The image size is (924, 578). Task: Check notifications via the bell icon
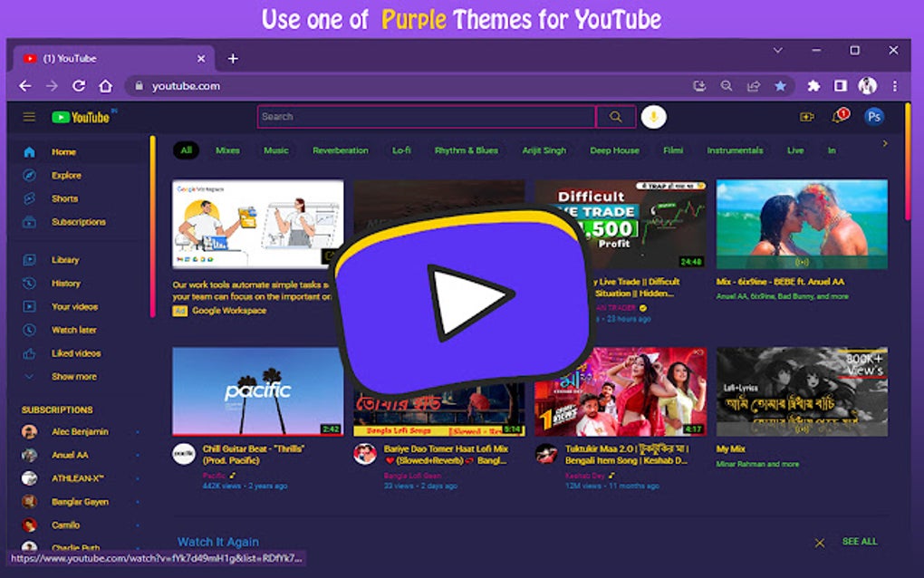click(838, 116)
